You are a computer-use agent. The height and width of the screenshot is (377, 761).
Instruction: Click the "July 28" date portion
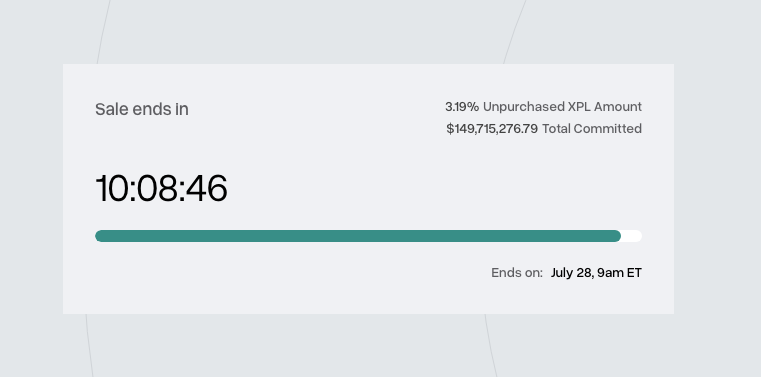click(571, 273)
